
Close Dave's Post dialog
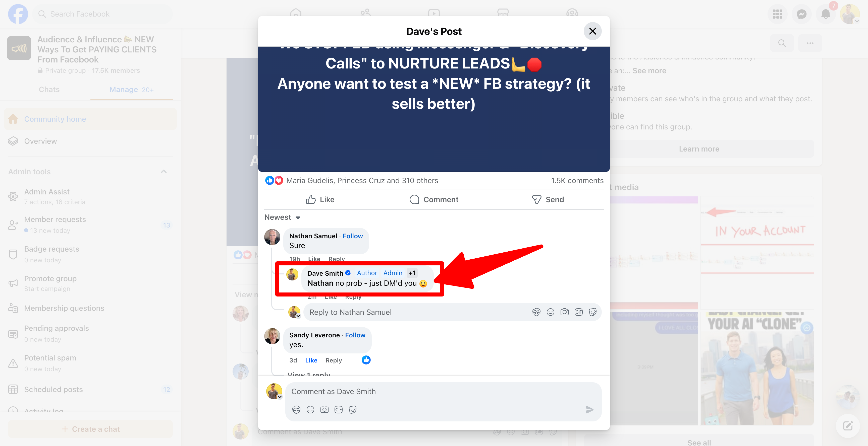[592, 31]
